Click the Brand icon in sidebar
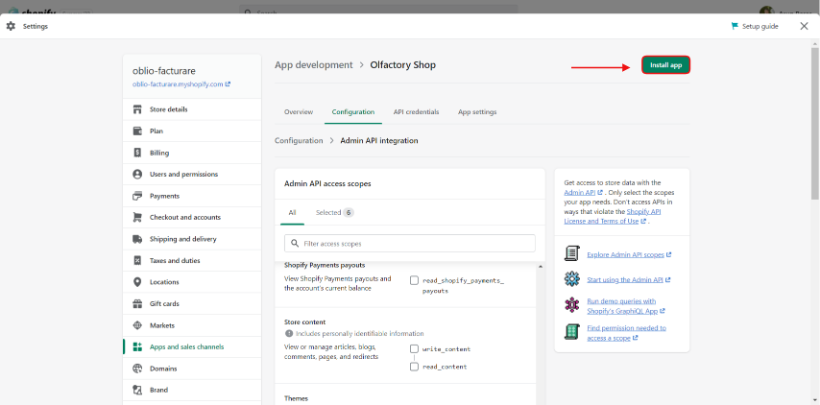Screen dimensions: 820x405 tap(138, 390)
